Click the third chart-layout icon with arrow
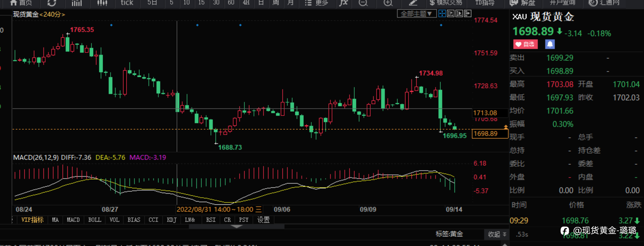The height and width of the screenshot is (246, 644). point(459,14)
